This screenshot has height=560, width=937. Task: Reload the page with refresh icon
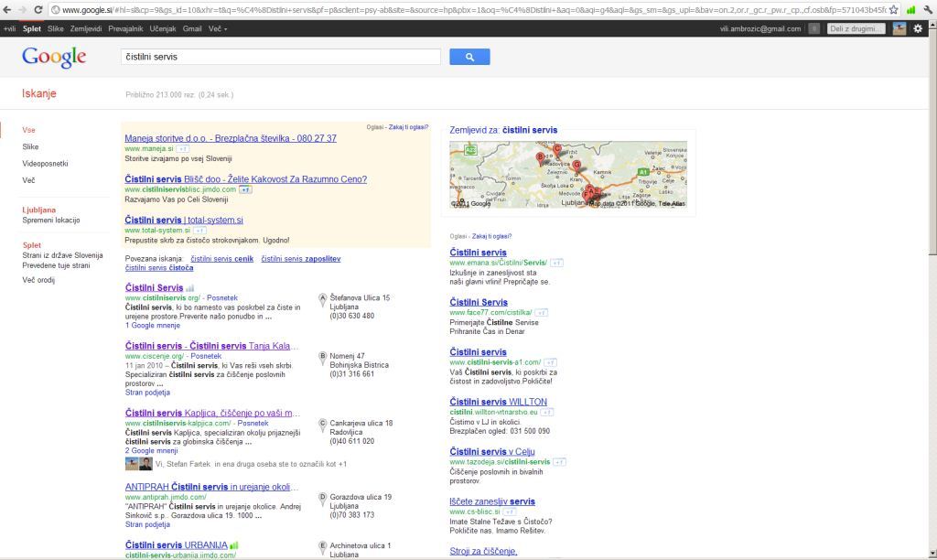click(38, 9)
